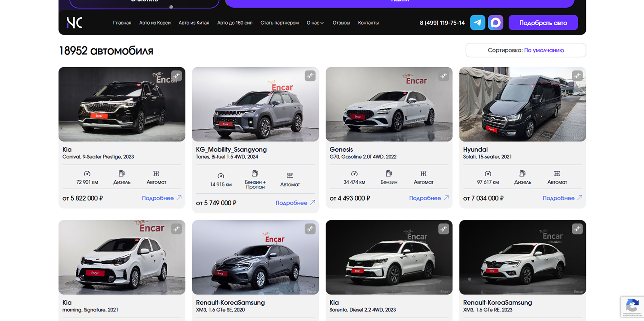Add Renault XM3 2023 to comparison
This screenshot has height=321, width=644.
tap(577, 229)
